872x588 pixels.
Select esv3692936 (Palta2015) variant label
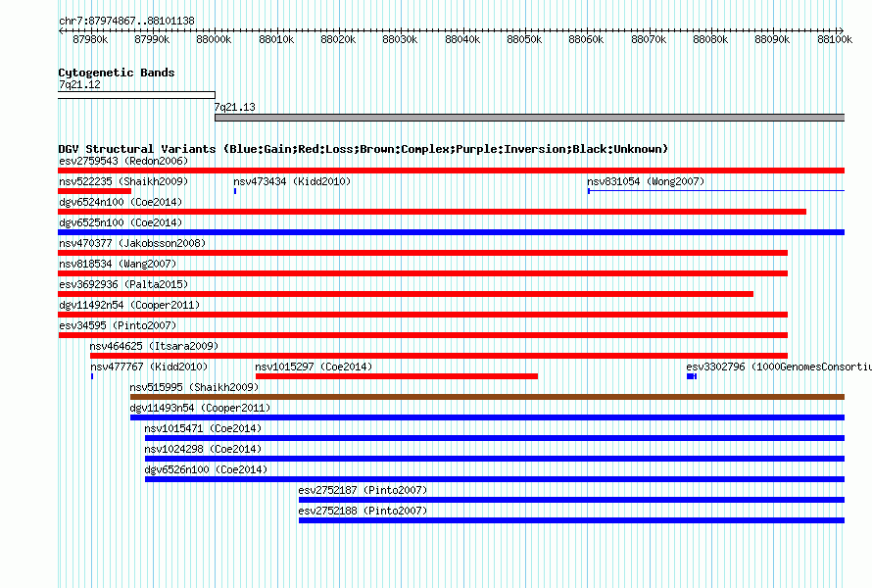pyautogui.click(x=123, y=284)
